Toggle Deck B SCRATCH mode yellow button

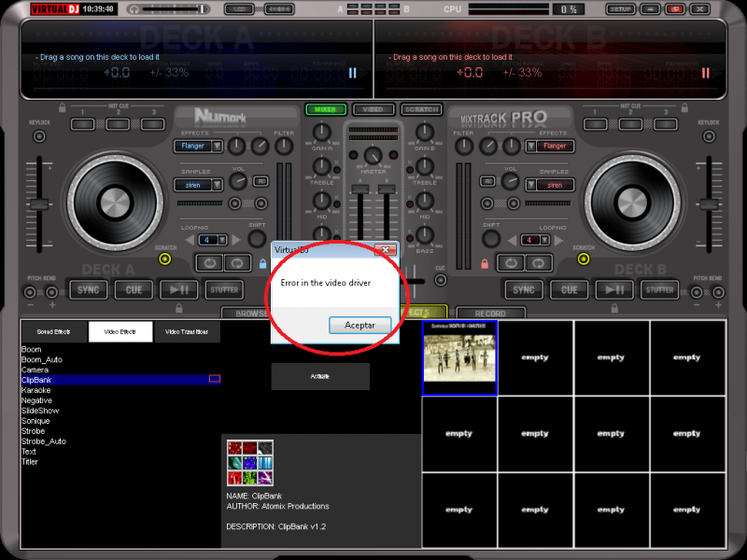[583, 259]
